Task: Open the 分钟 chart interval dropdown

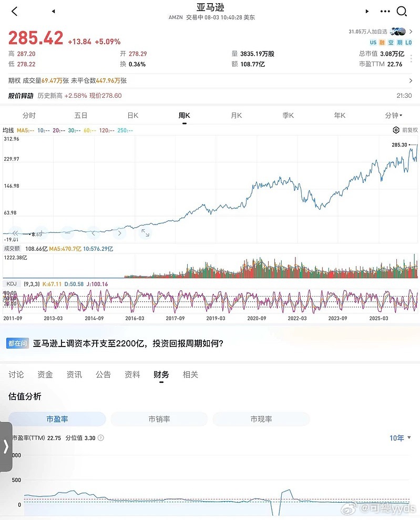Action: coord(394,115)
